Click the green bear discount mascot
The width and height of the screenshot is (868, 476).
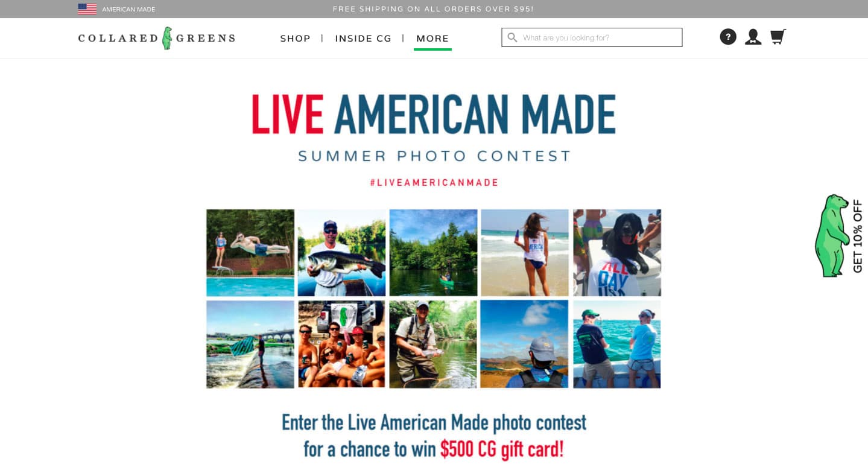(832, 235)
